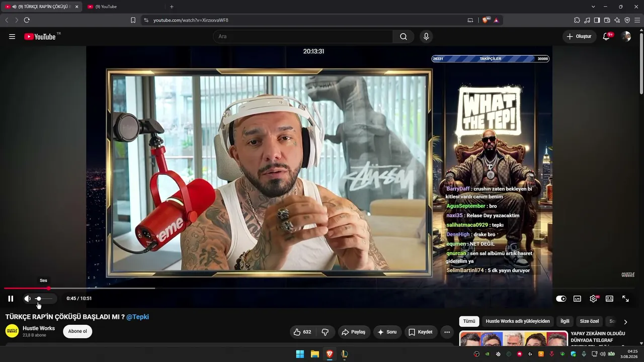Open the recommended video thumbnail
Screen dimensions: 644x362
pos(513,339)
